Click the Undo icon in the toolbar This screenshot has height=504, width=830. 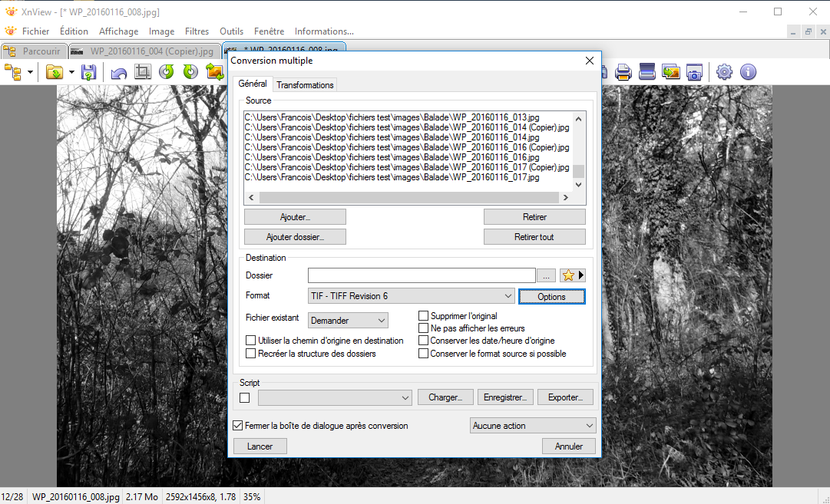119,71
